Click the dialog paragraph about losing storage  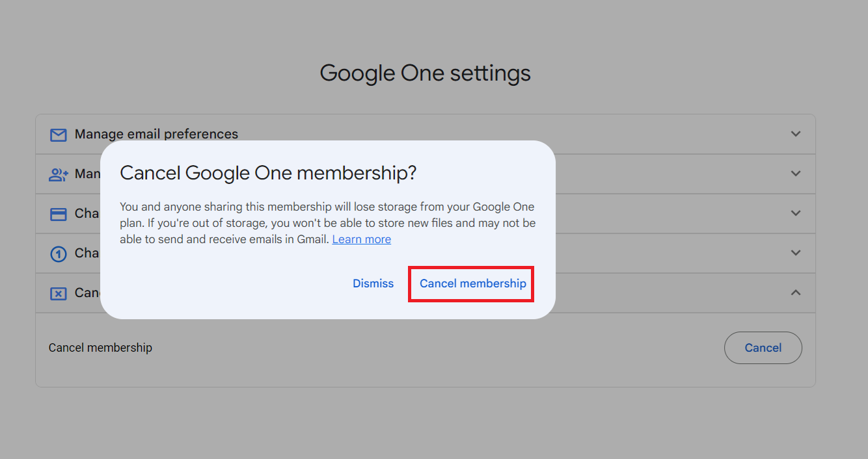(327, 223)
